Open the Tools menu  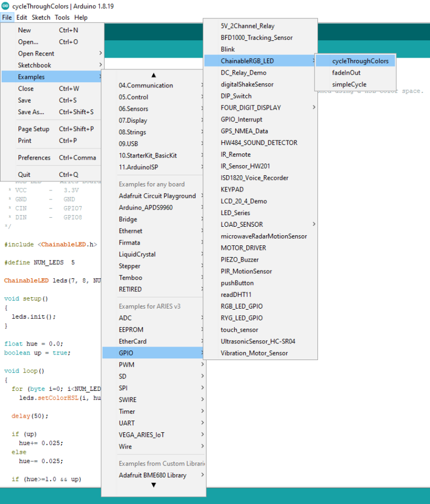(62, 17)
